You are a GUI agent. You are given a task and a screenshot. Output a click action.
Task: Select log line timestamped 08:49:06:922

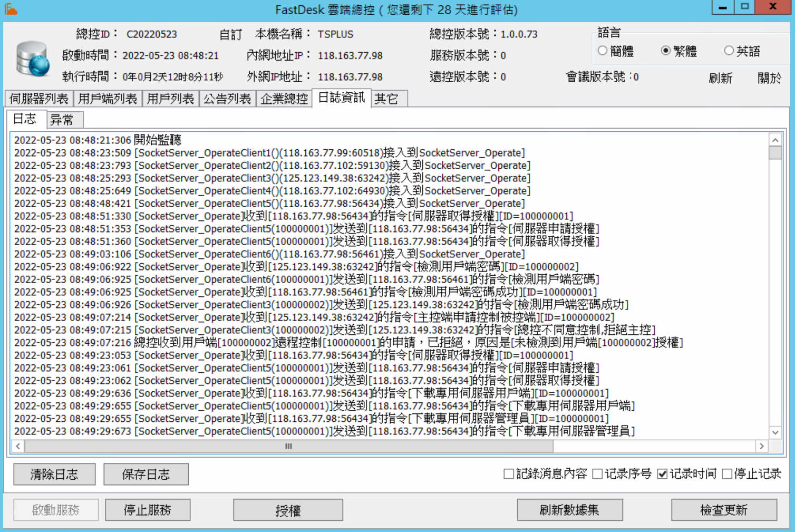(x=296, y=267)
